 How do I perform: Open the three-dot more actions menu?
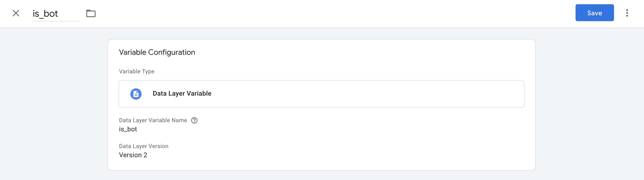[627, 13]
